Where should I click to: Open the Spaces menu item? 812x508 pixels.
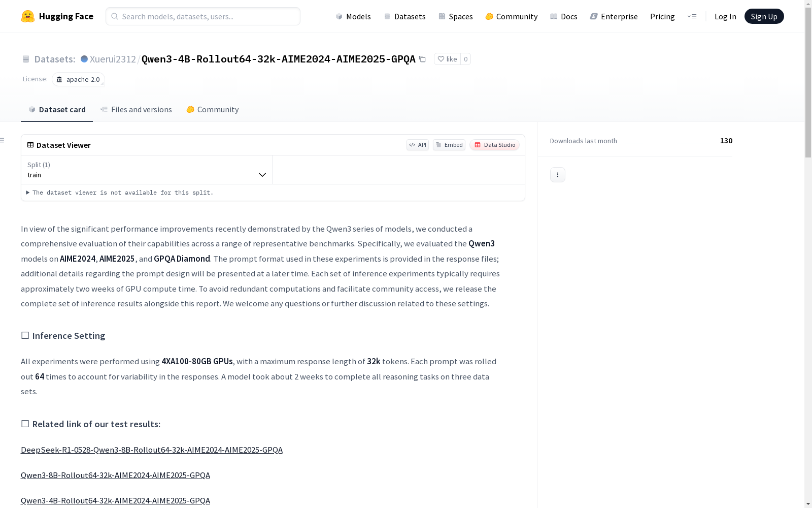point(455,16)
